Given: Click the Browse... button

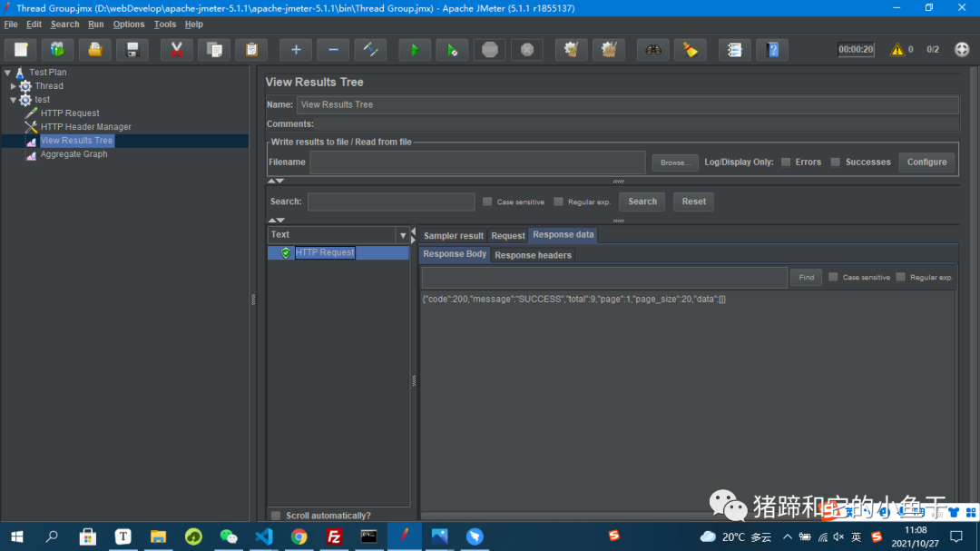Looking at the screenshot, I should 675,162.
